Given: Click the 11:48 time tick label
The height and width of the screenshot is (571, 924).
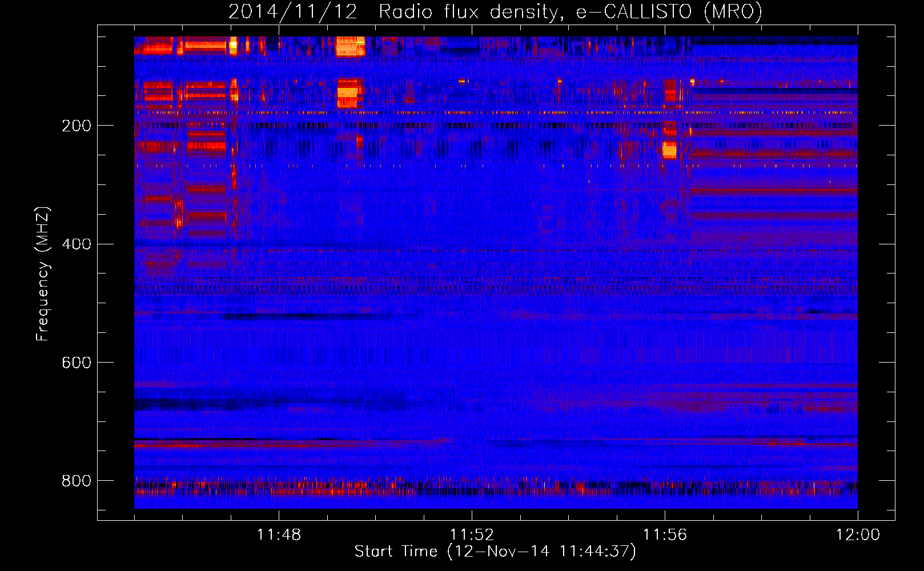Looking at the screenshot, I should point(279,535).
